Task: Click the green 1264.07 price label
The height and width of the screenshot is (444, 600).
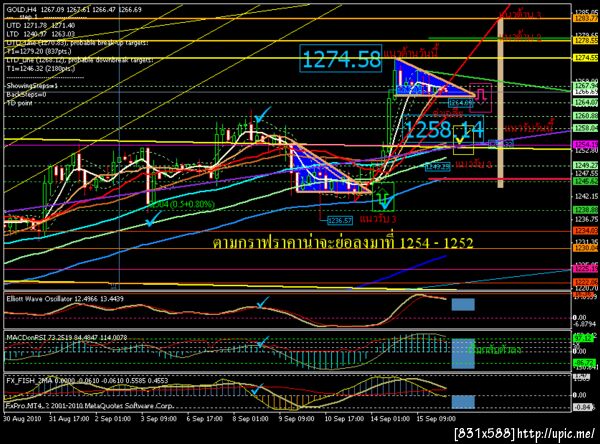Action: 585,102
